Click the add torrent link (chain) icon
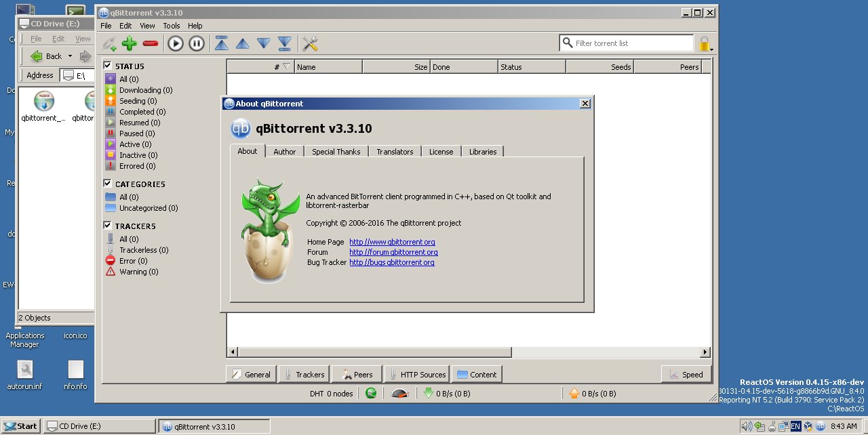 (109, 43)
